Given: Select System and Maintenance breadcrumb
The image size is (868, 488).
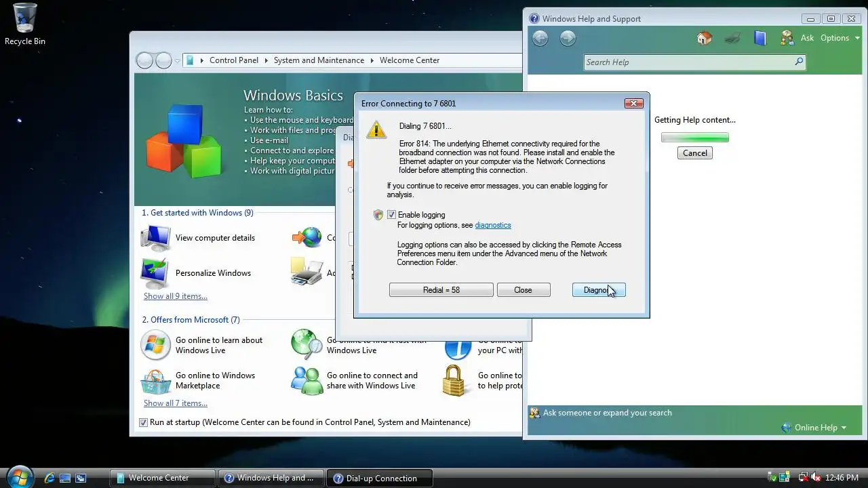Looking at the screenshot, I should [x=319, y=60].
